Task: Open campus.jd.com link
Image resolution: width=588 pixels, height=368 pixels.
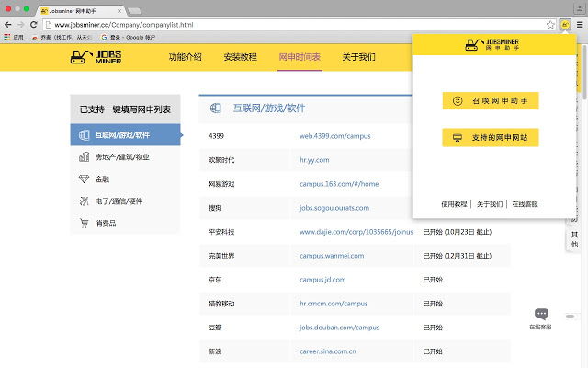Action: point(322,280)
